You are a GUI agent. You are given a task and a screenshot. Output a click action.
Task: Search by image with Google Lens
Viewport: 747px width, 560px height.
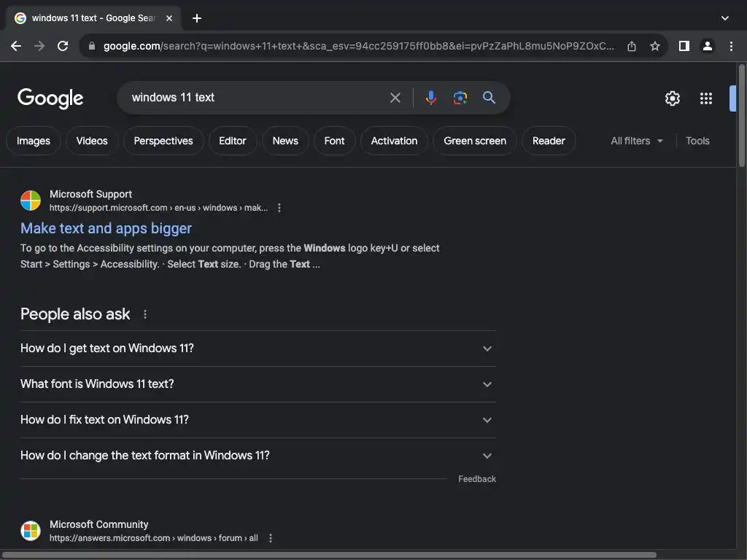[x=460, y=98]
